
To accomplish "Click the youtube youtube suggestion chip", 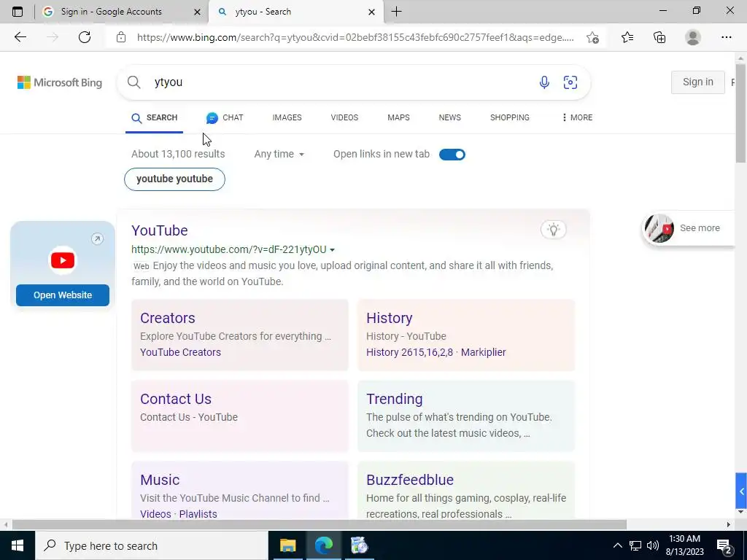I will pyautogui.click(x=174, y=179).
